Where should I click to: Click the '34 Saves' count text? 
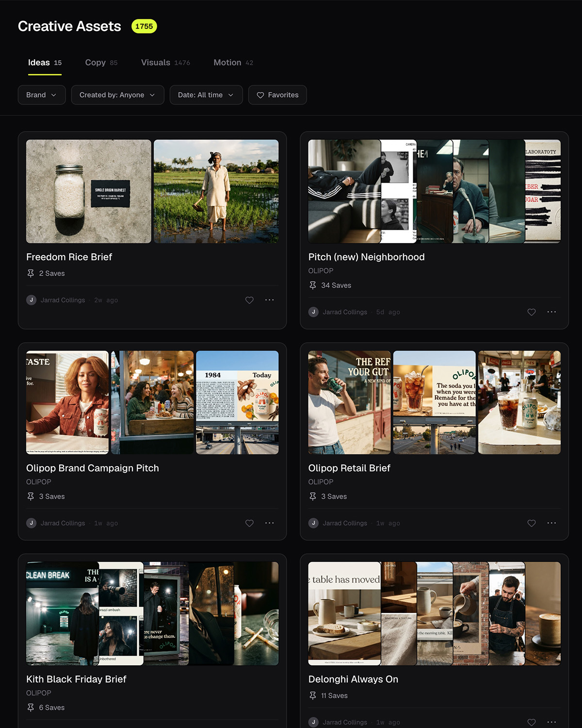tap(336, 285)
